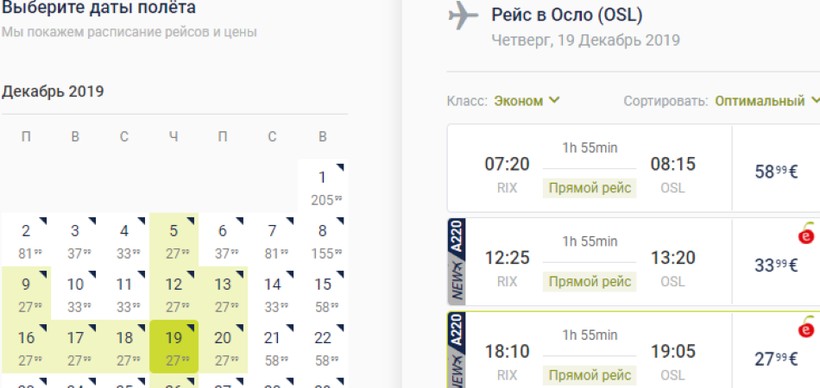The height and width of the screenshot is (388, 820).
Task: Choose December 20 in the calendar
Action: tap(223, 347)
